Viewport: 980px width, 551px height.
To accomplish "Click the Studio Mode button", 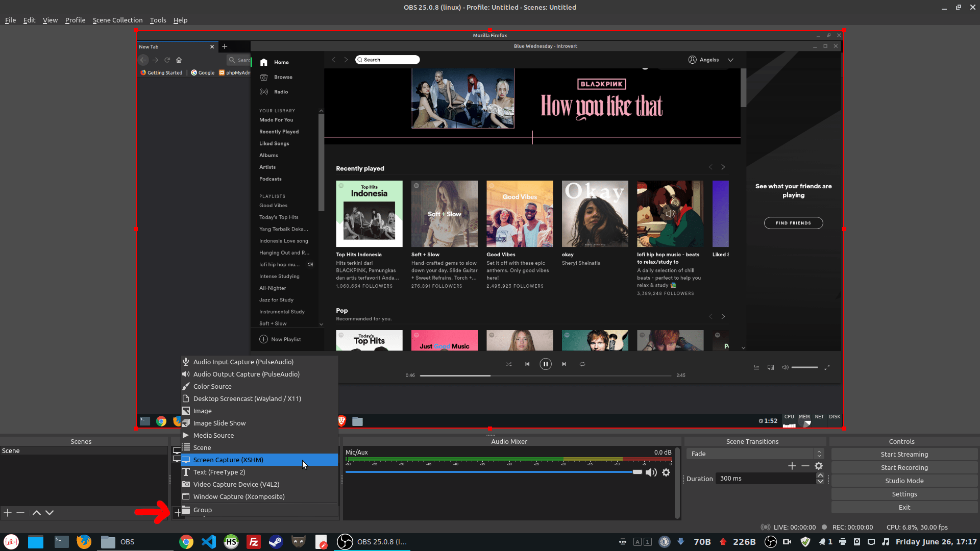I will (x=904, y=481).
